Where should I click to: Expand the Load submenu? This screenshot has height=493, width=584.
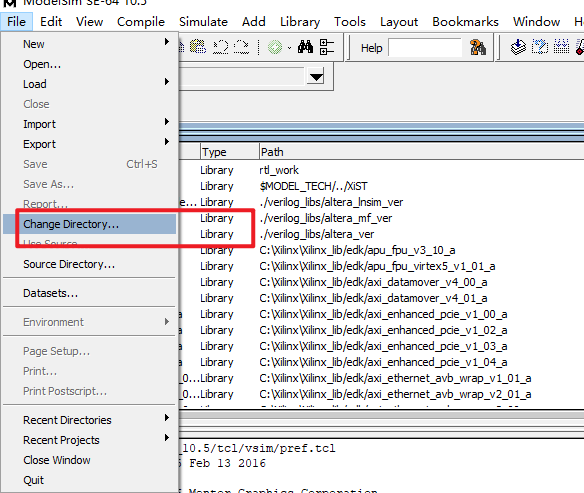(x=89, y=84)
